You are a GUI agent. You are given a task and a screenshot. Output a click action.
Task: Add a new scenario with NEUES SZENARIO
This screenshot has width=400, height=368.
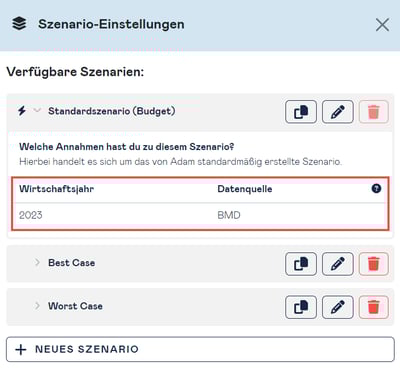(200, 349)
